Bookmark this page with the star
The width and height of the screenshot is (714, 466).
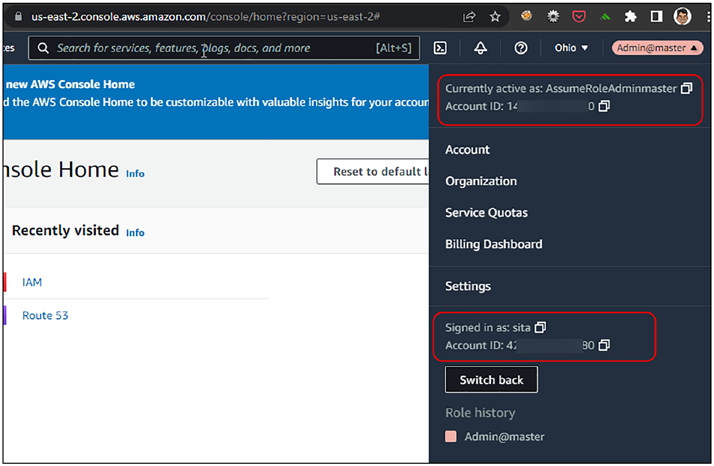click(495, 17)
